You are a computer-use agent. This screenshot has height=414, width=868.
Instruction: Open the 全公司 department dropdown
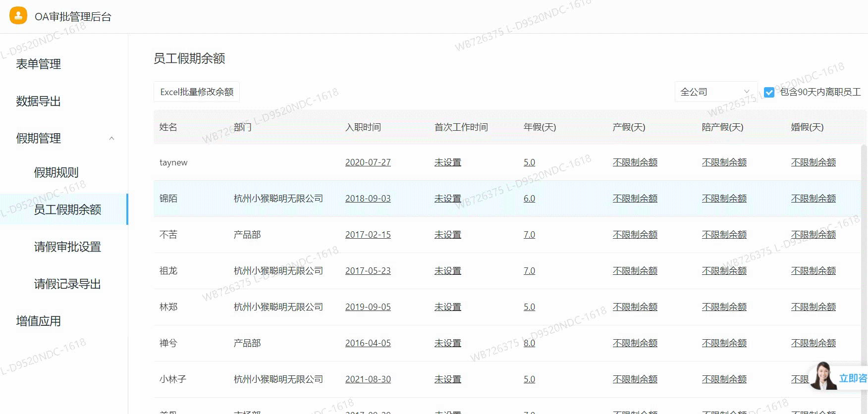716,92
